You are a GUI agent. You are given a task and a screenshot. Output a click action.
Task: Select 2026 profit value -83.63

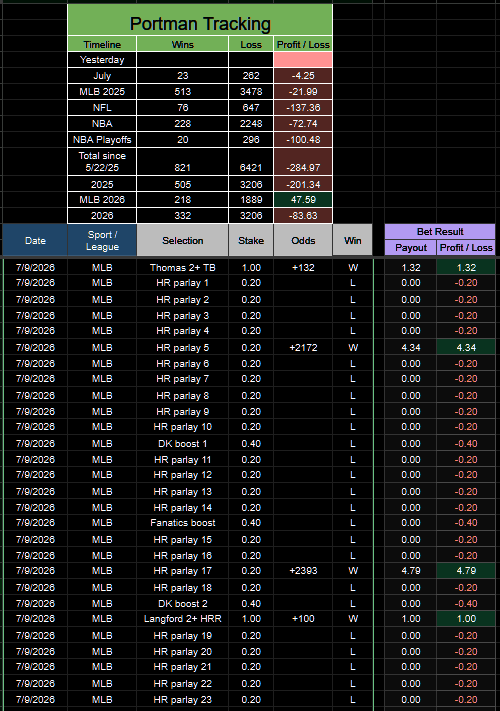[303, 215]
